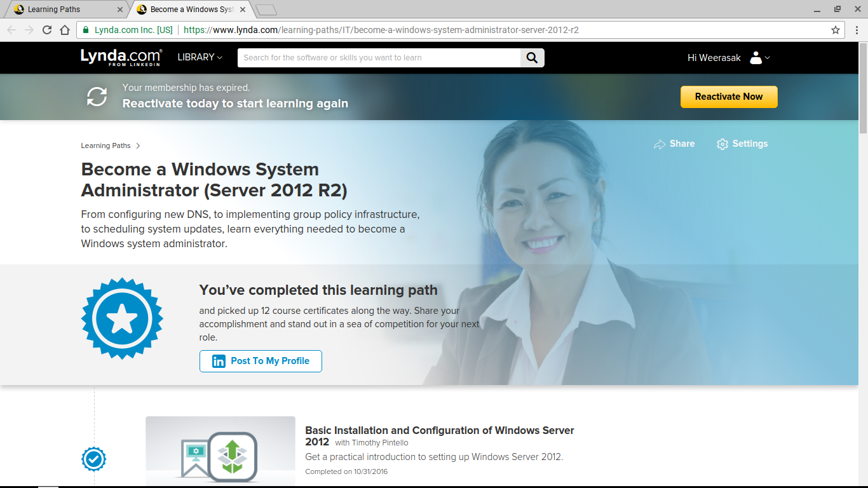Viewport: 868px width, 488px height.
Task: Open a new browser tab
Action: (266, 10)
